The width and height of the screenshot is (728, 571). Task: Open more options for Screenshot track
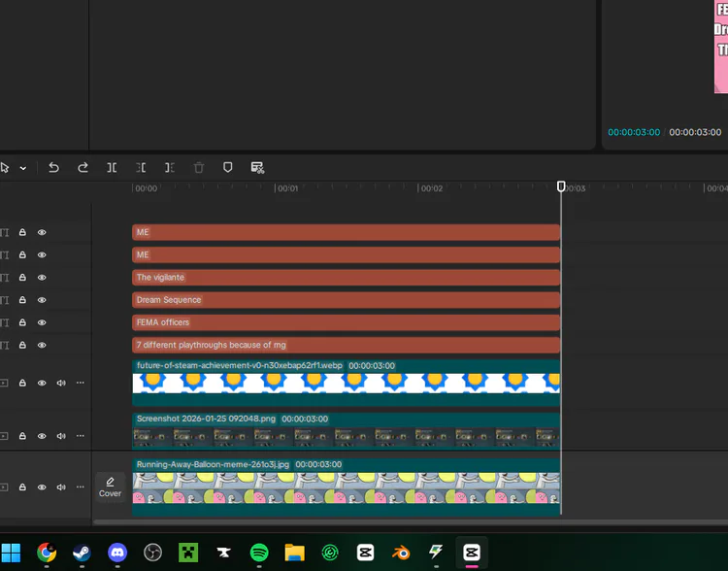81,436
